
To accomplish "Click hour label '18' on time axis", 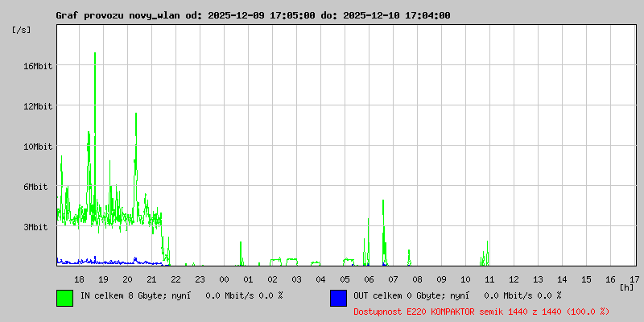I will [79, 279].
